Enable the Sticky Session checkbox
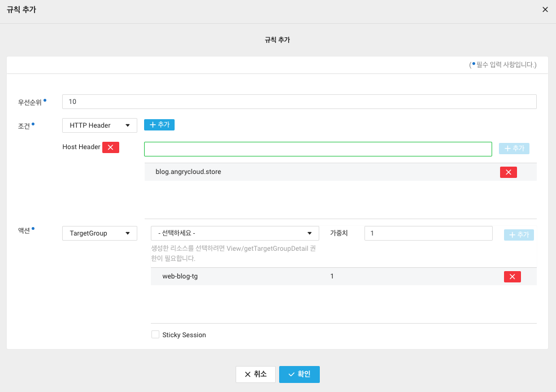 (x=155, y=334)
